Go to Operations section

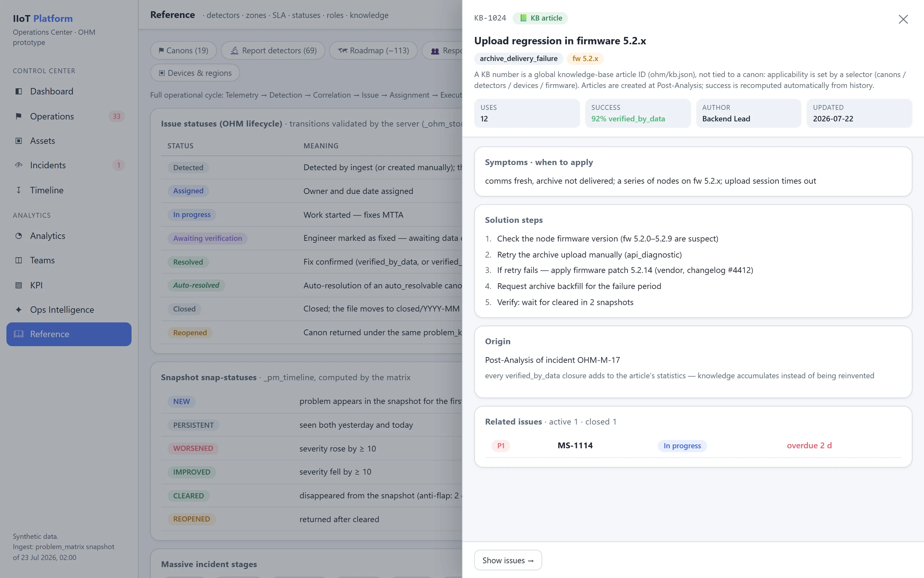click(x=69, y=116)
